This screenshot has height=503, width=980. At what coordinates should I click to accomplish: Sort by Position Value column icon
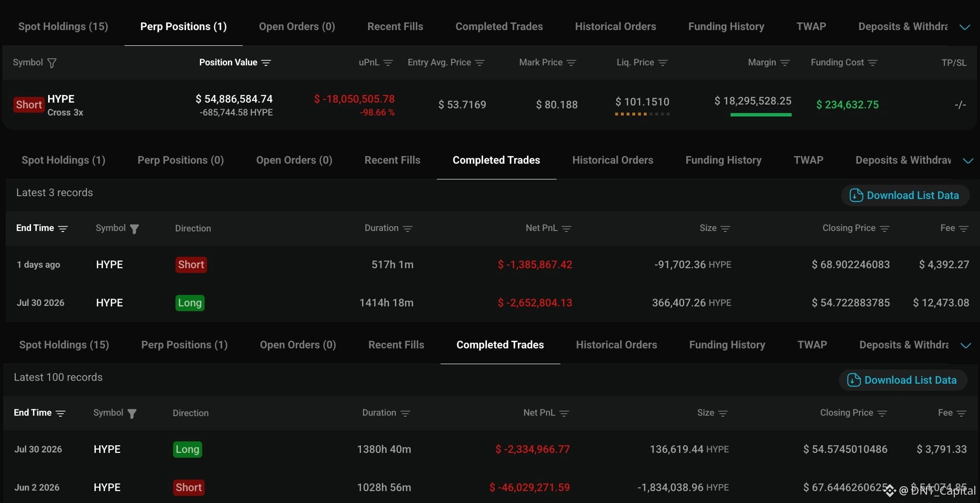[266, 63]
